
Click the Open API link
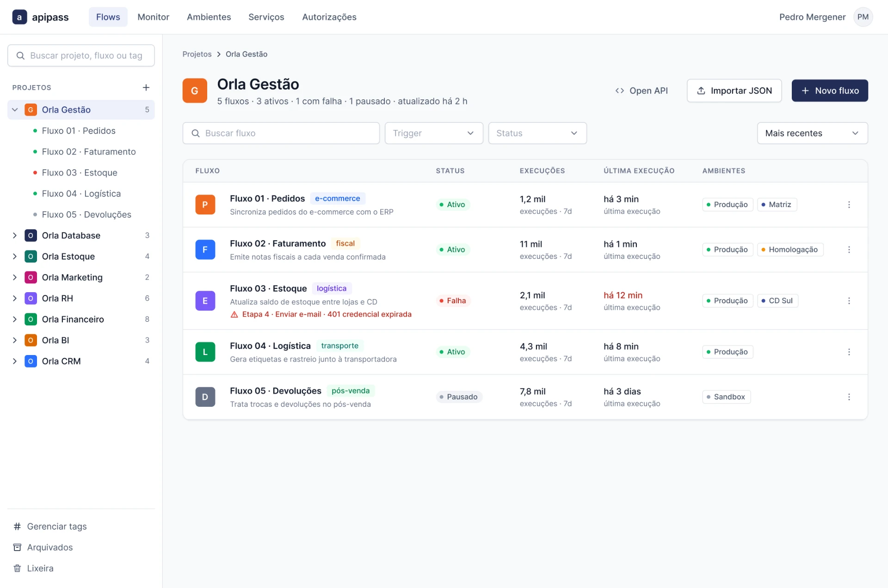tap(641, 91)
